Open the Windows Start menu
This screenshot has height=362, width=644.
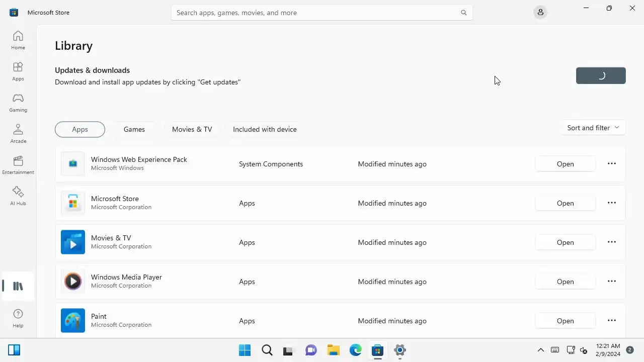pyautogui.click(x=245, y=350)
